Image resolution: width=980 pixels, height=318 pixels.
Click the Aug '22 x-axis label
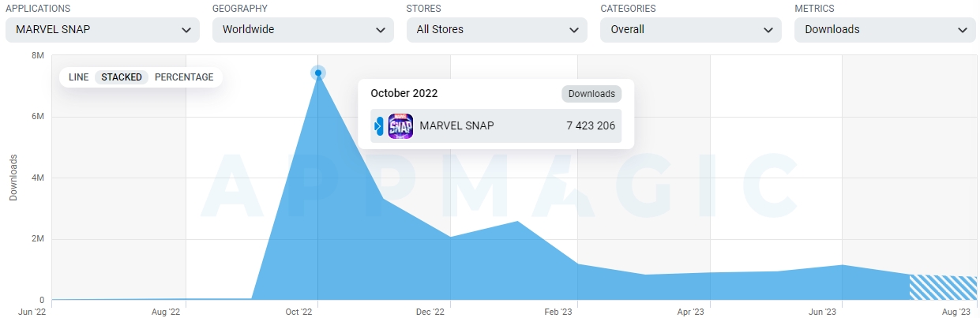pyautogui.click(x=166, y=312)
